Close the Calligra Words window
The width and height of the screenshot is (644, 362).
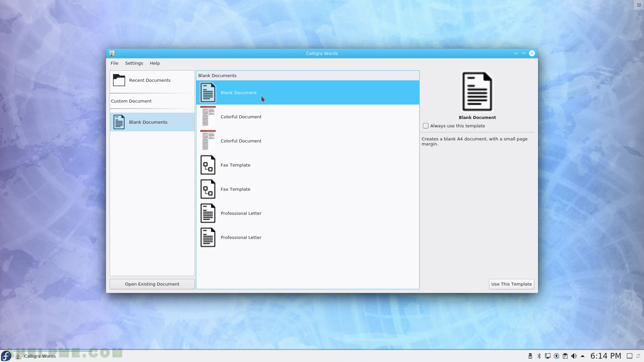click(x=532, y=53)
